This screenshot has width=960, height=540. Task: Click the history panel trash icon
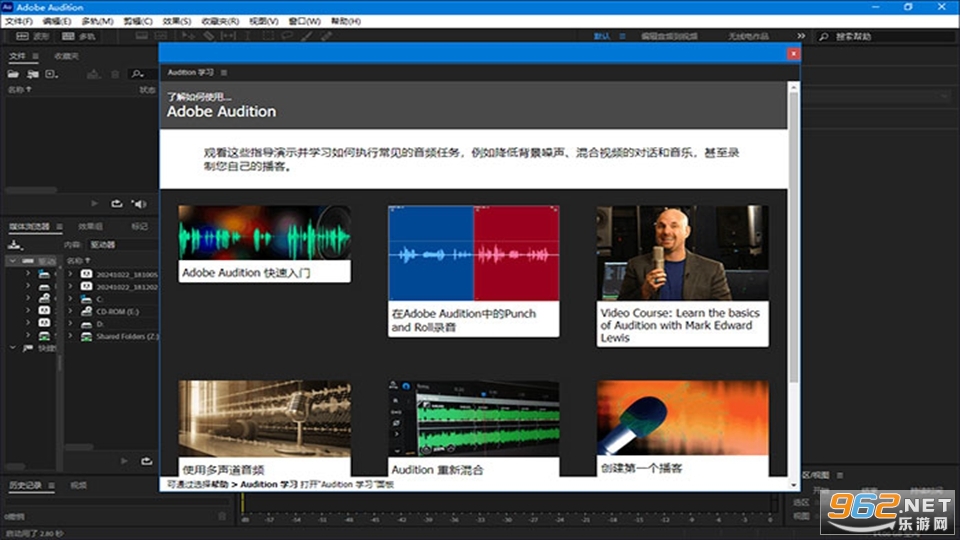pyautogui.click(x=222, y=517)
